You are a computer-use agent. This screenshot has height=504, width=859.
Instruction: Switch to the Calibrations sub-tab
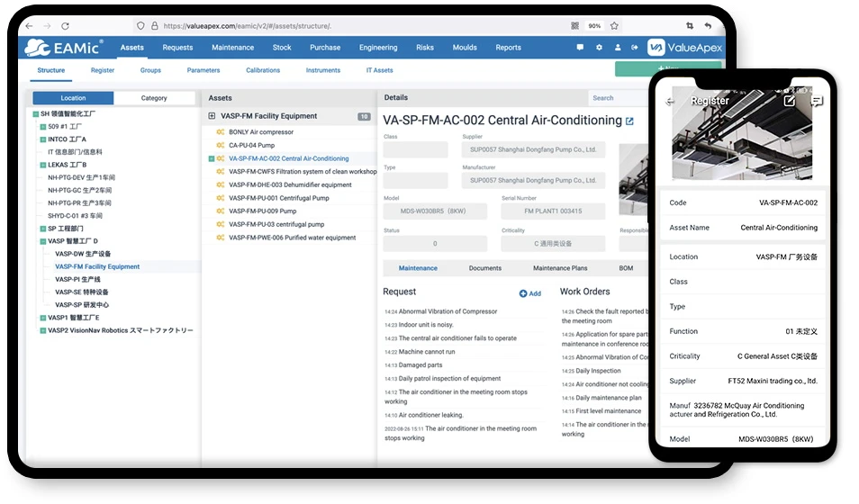point(262,70)
